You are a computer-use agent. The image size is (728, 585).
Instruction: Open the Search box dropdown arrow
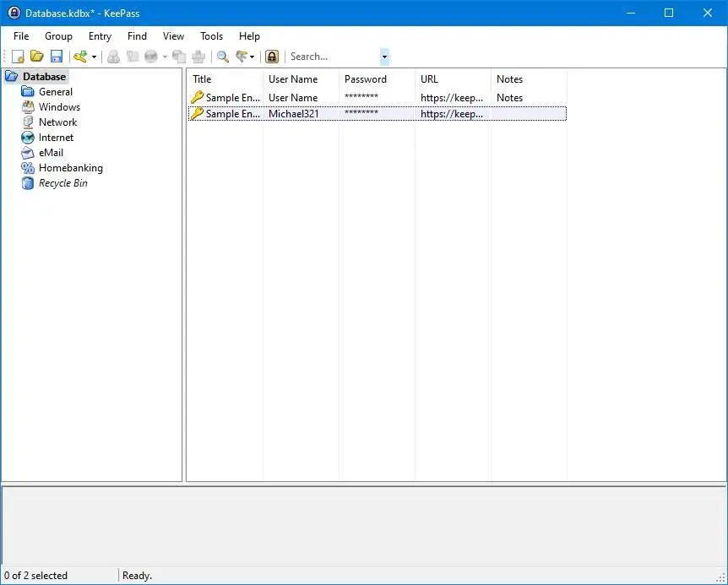[x=384, y=57]
